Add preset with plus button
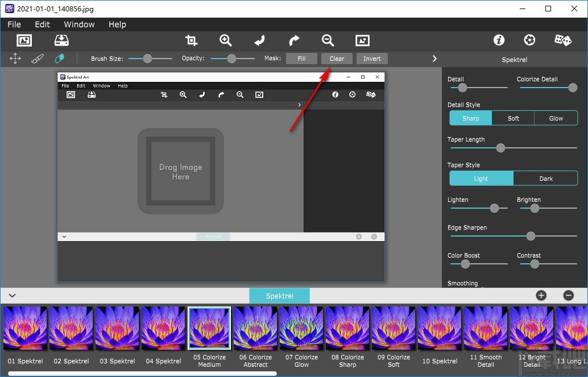588x377 pixels. pos(541,295)
